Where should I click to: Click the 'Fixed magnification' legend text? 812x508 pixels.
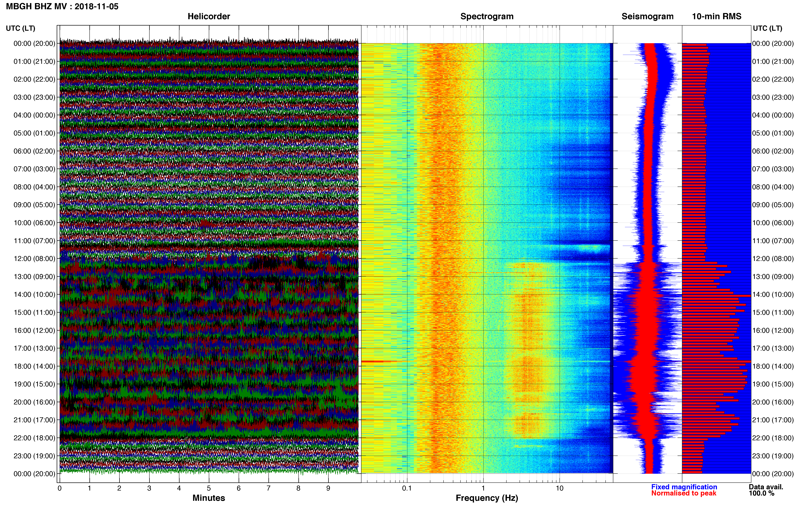tap(684, 487)
